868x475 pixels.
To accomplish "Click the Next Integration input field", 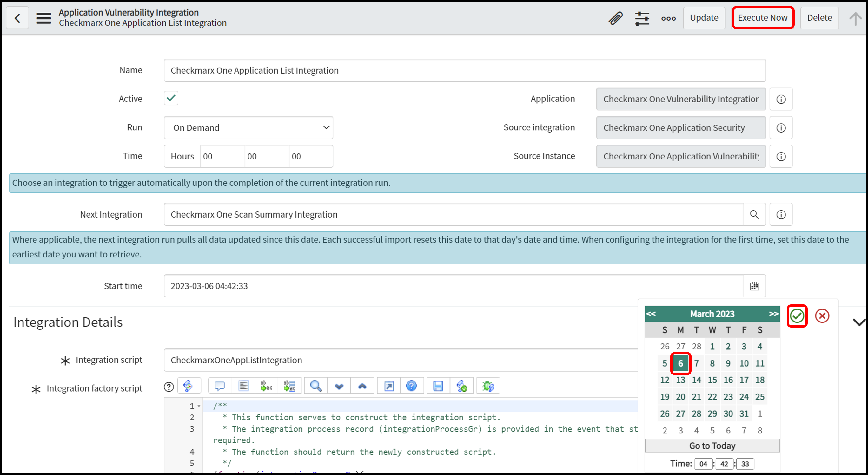I will [x=454, y=214].
